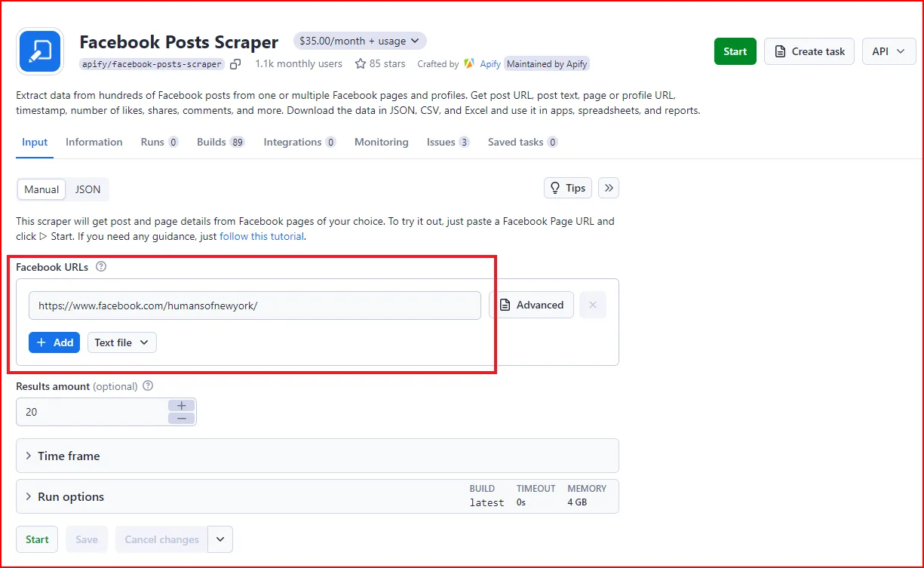Expand the Time frame section
924x568 pixels.
point(318,456)
